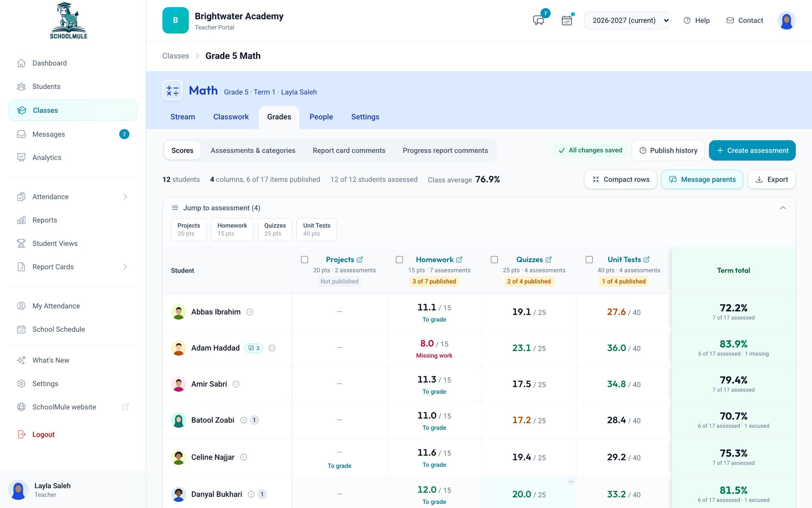This screenshot has width=812, height=508.
Task: Open Projects column external link icon
Action: [x=360, y=259]
